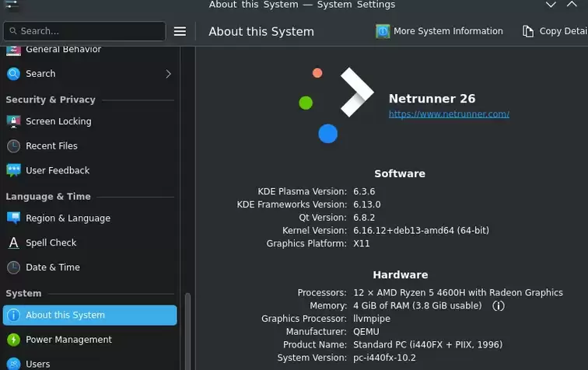
Task: Expand the Search category chevron
Action: pyautogui.click(x=168, y=74)
